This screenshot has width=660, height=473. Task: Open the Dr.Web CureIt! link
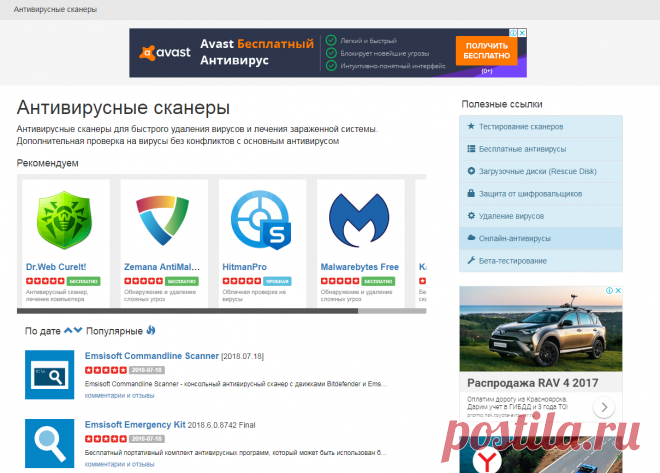pyautogui.click(x=56, y=267)
